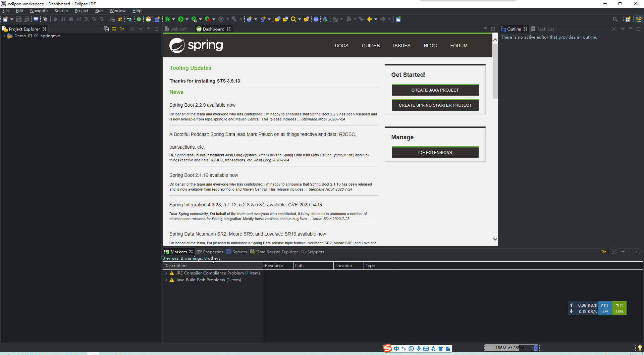Expand JRE Compiler Compliance Problem marker
Viewport: 644px width, 355px height.
coord(166,273)
